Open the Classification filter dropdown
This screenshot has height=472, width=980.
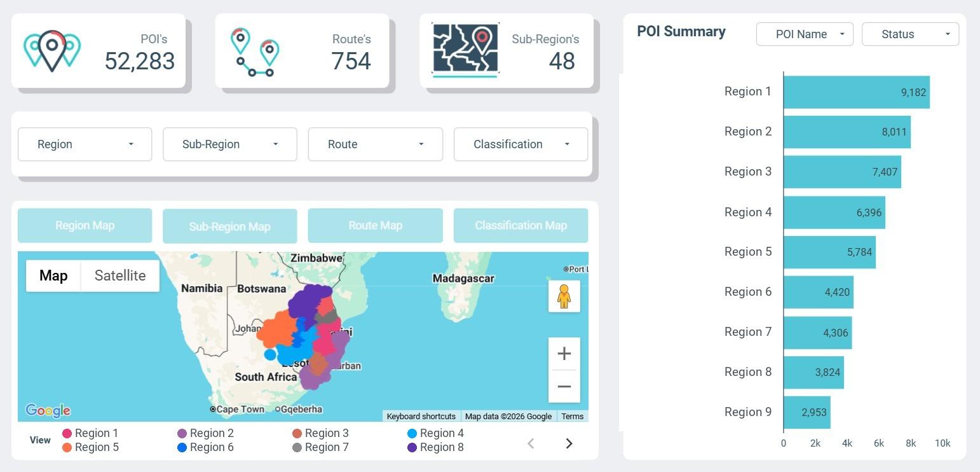point(521,144)
